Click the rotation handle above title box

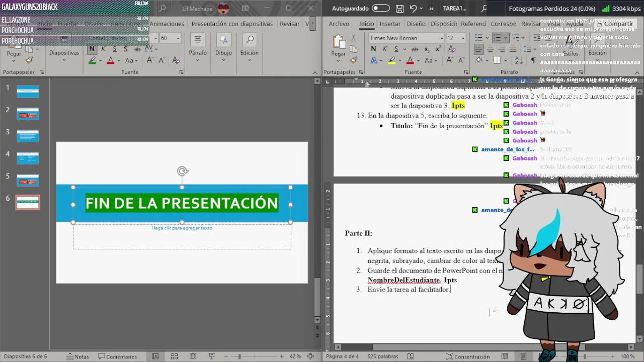coord(183,171)
